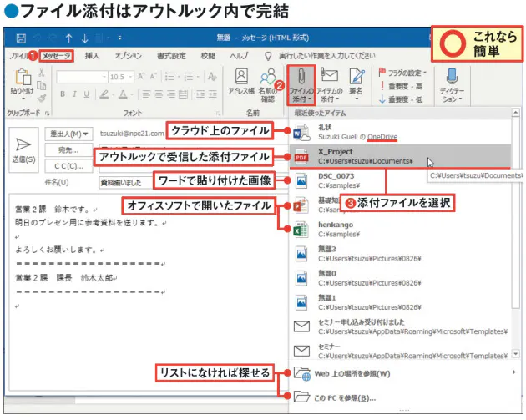Viewport: 526px width, 420px height.
Task: Select the X_Project PDF file
Action: [x=400, y=156]
